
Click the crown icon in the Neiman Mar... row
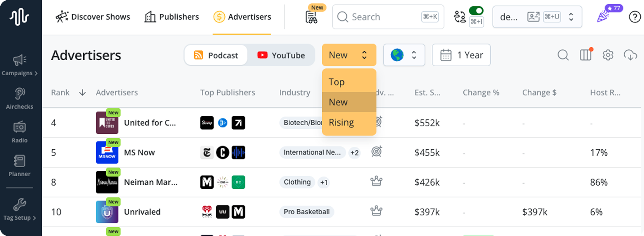pos(376,181)
